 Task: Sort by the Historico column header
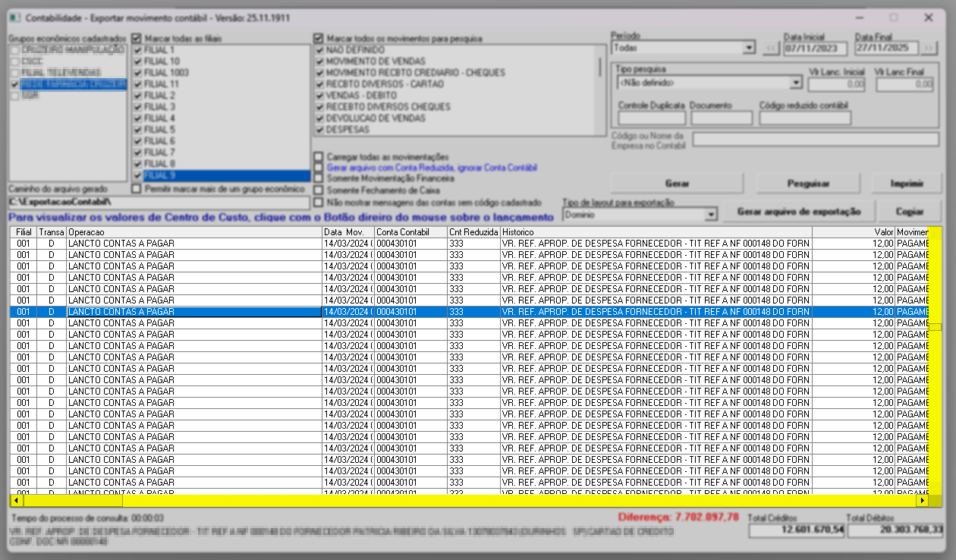click(656, 231)
